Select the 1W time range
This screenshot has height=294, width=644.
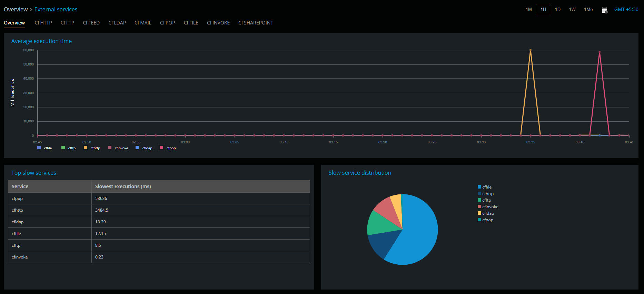pyautogui.click(x=572, y=9)
